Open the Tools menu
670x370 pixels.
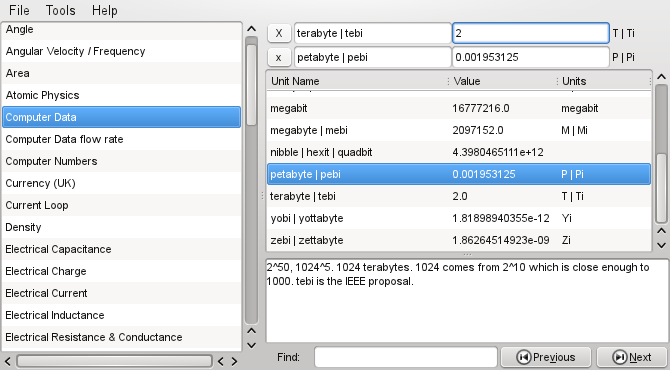click(60, 10)
